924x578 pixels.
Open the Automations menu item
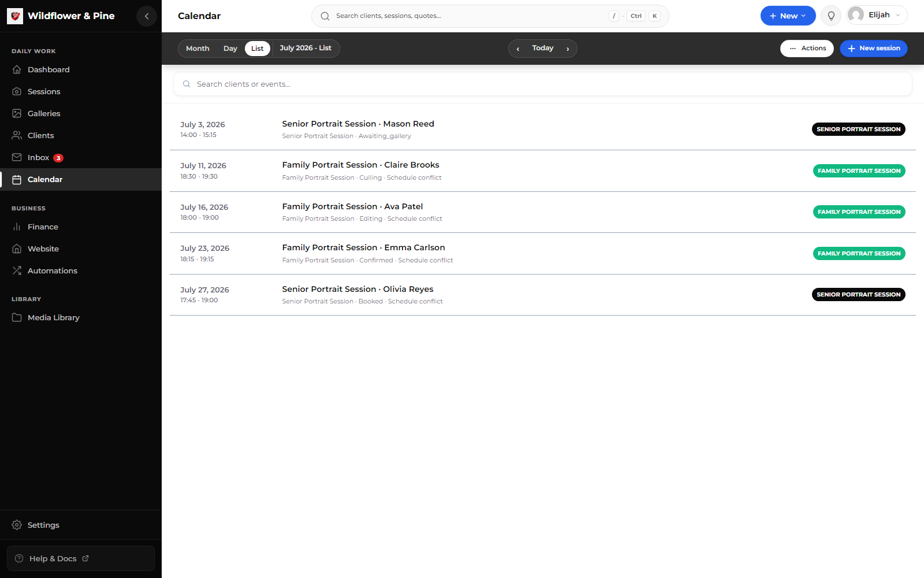pyautogui.click(x=81, y=271)
